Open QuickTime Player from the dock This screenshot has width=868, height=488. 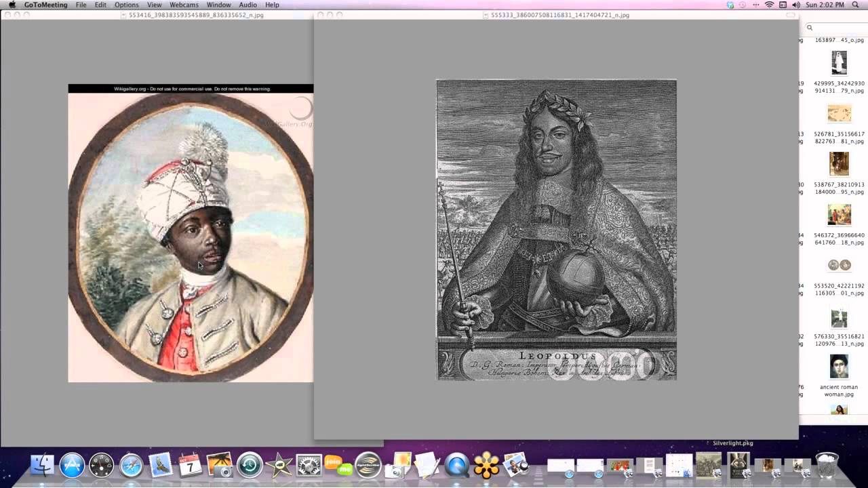(457, 465)
